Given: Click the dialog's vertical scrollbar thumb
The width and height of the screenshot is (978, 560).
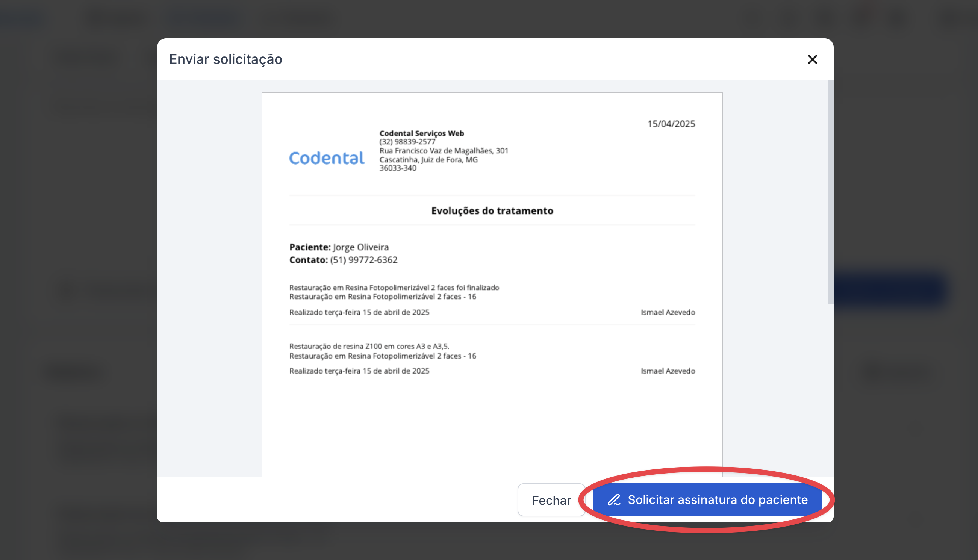Looking at the screenshot, I should coord(830,192).
